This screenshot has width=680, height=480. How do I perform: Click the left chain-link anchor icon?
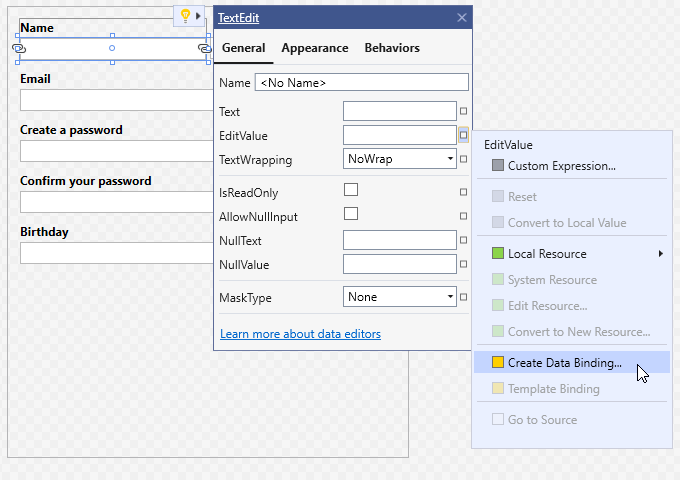coord(19,48)
